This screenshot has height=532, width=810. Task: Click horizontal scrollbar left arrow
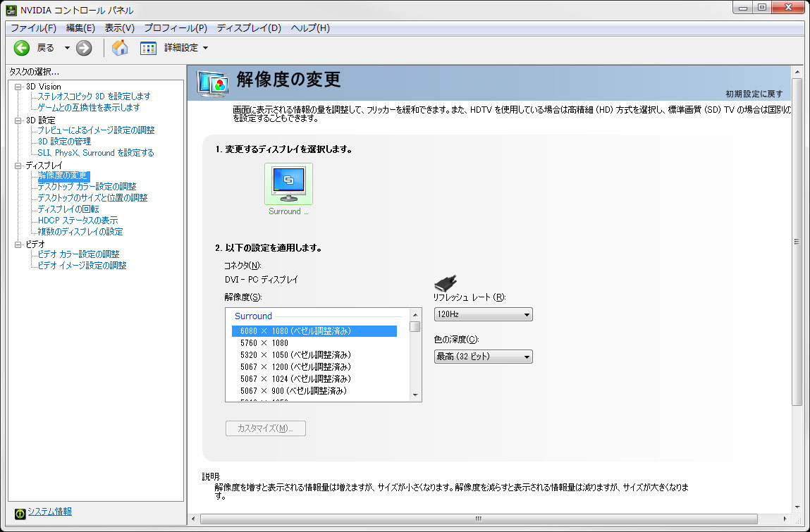pyautogui.click(x=194, y=519)
